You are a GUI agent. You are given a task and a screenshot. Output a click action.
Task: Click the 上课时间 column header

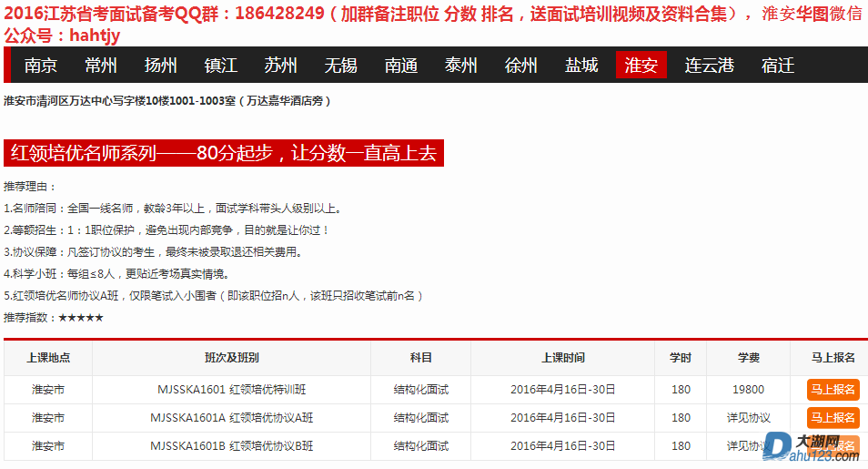(x=562, y=358)
